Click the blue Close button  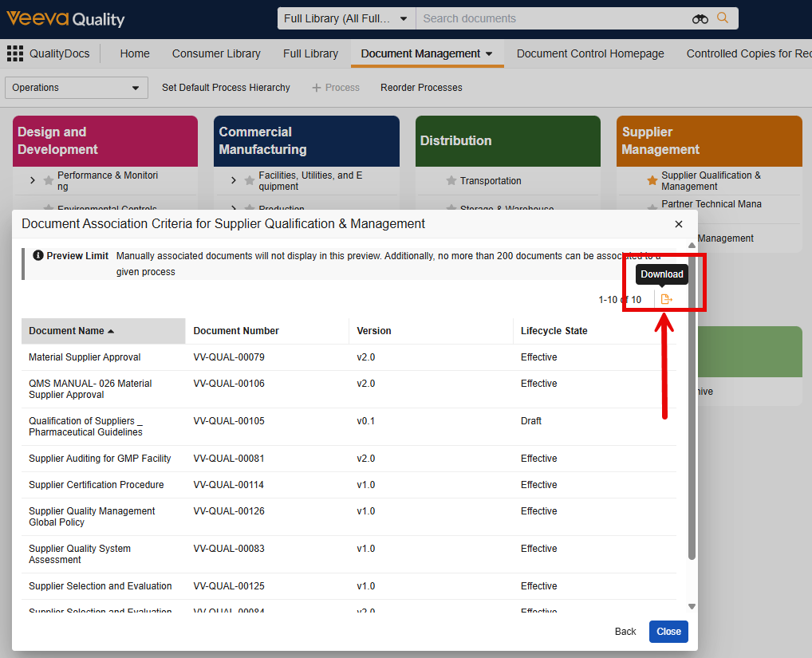[668, 632]
